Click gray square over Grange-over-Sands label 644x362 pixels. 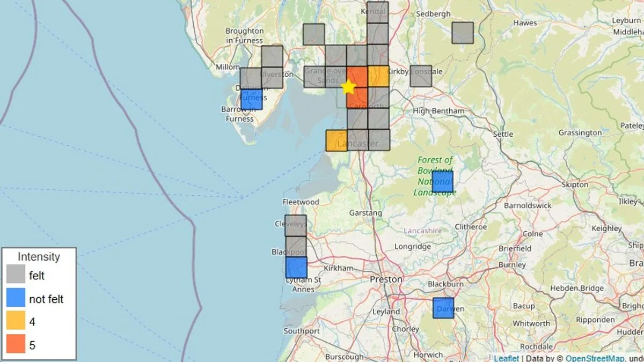click(x=314, y=77)
